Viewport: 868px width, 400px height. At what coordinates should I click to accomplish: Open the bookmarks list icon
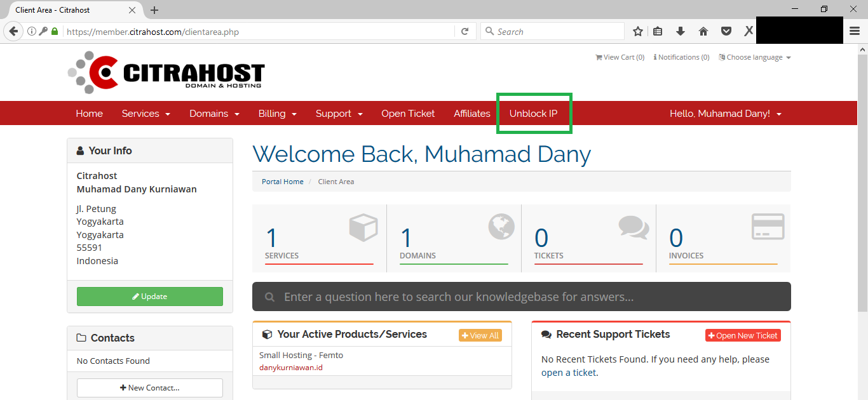tap(658, 31)
